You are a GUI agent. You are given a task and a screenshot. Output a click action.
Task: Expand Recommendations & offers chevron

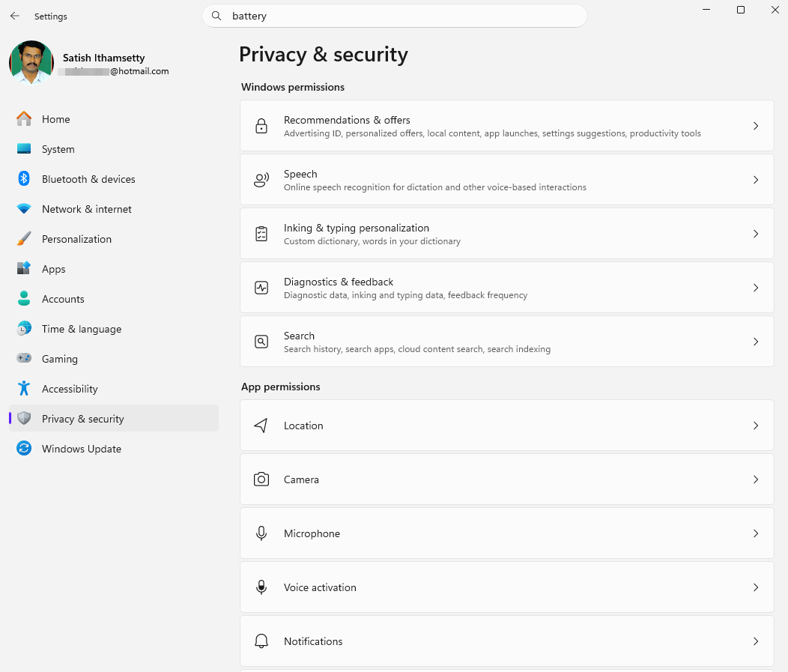pos(756,126)
